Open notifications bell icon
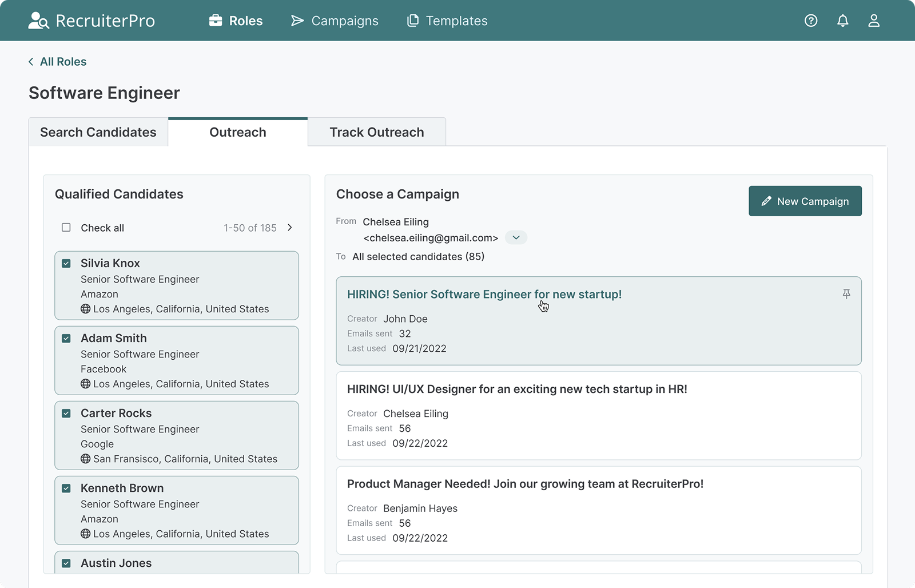Image resolution: width=915 pixels, height=588 pixels. point(842,21)
